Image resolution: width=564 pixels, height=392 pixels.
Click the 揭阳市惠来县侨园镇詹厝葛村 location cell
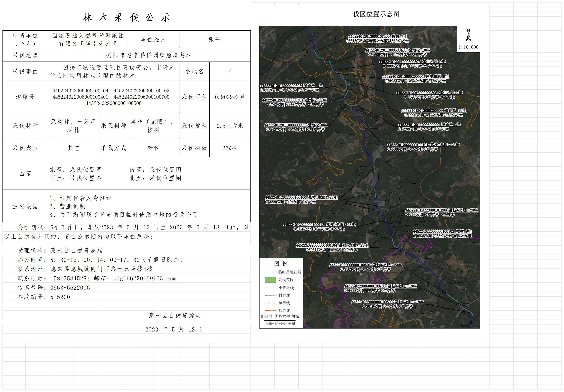tap(149, 55)
